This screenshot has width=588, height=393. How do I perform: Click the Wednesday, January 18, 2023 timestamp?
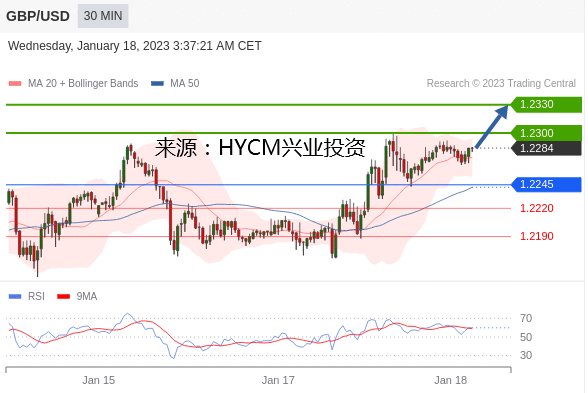click(x=135, y=46)
